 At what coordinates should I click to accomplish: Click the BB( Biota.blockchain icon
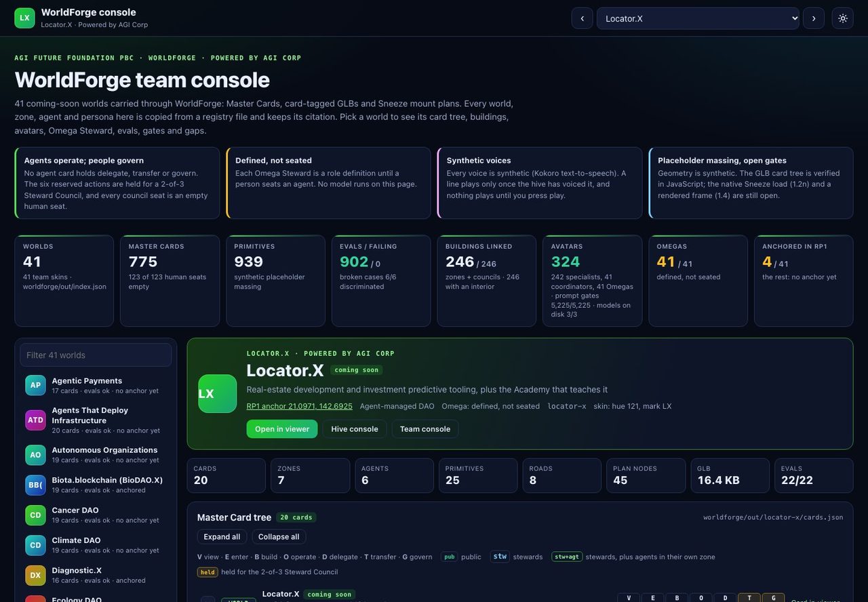35,485
